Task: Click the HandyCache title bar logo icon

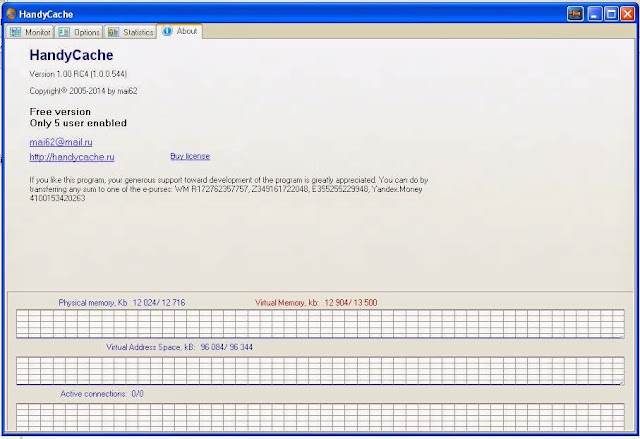Action: [11, 14]
